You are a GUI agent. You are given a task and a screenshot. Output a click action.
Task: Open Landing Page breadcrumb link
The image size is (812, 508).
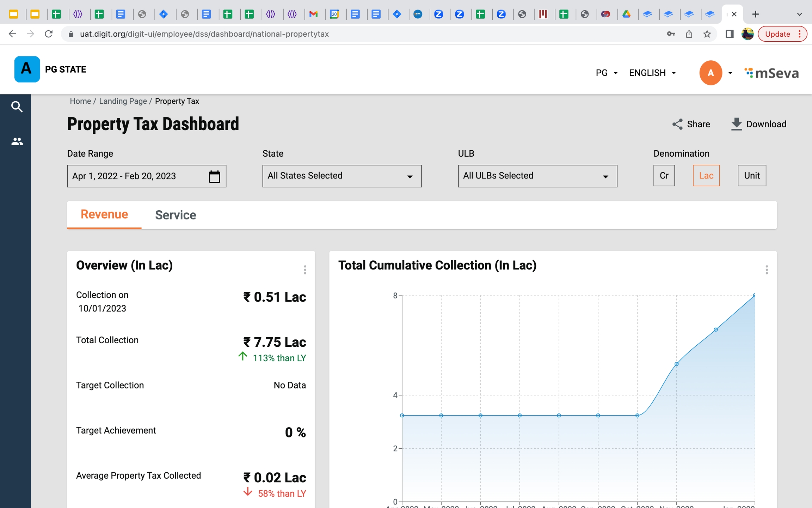point(123,101)
